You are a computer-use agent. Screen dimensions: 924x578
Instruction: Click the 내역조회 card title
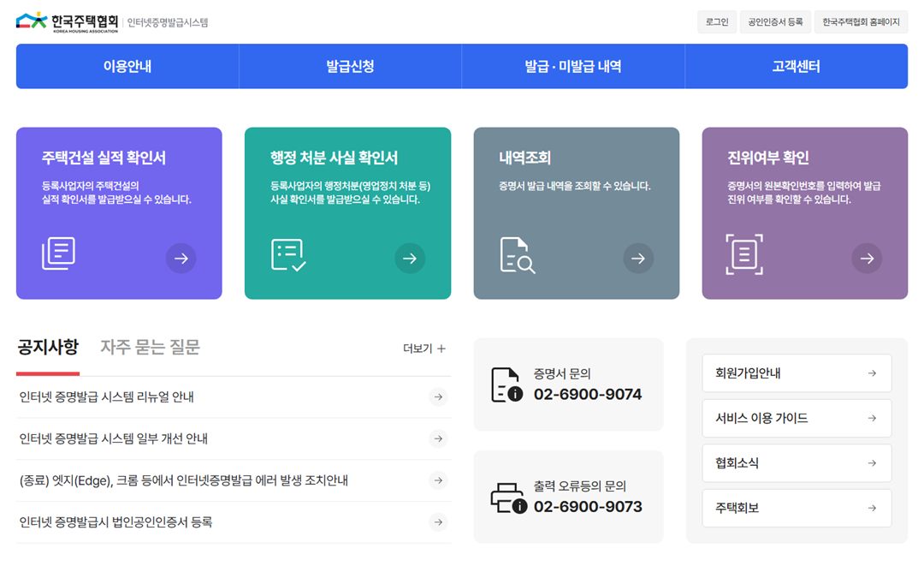(524, 158)
